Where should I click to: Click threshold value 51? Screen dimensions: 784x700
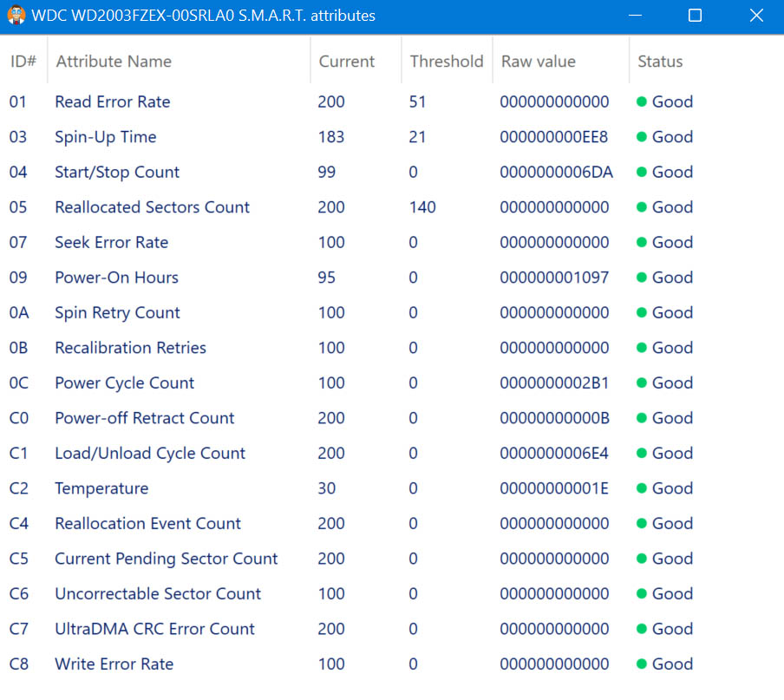click(x=417, y=101)
